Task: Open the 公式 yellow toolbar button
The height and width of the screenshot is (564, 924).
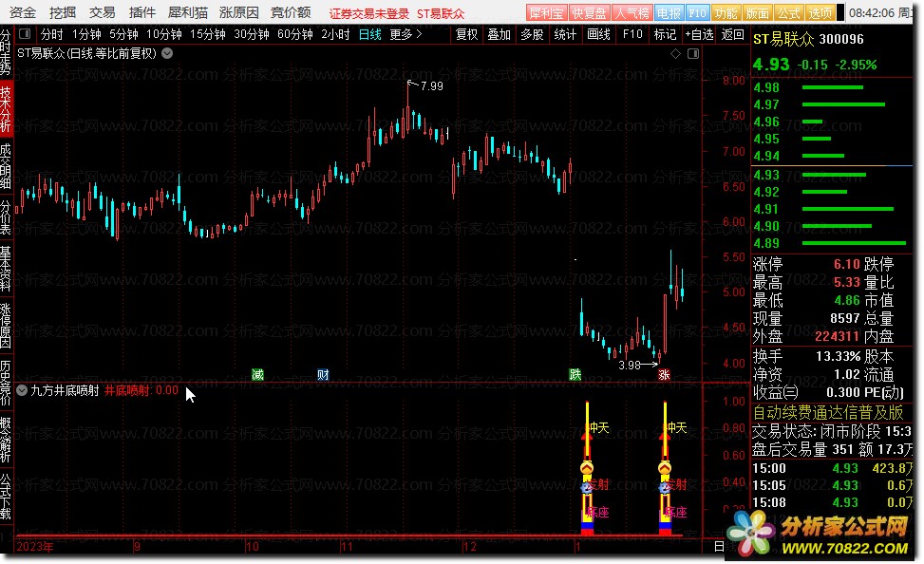Action: (x=788, y=12)
